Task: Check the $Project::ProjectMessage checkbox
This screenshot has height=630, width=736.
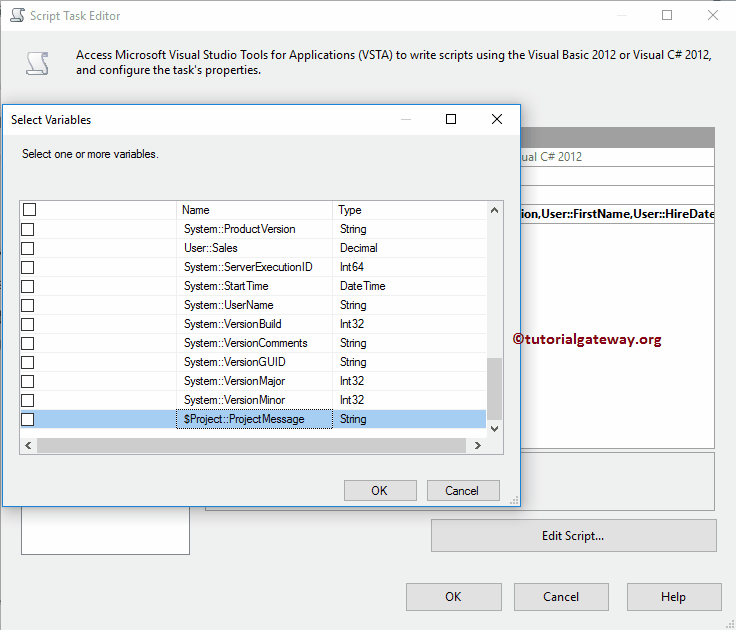Action: tap(28, 419)
